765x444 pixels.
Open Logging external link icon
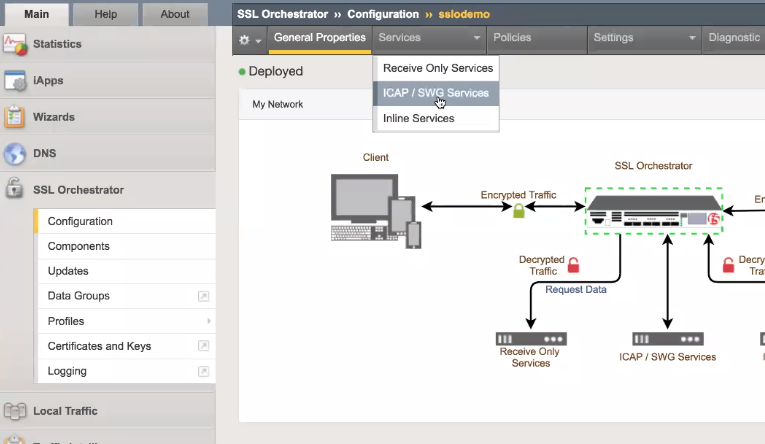click(x=203, y=371)
